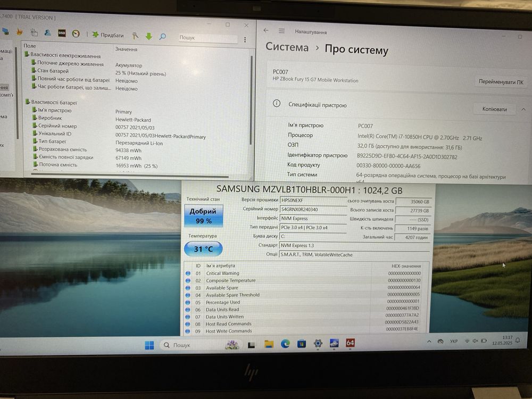Click the gauge benchmark icon in AIDA64 toolbar
This screenshot has width=532, height=399.
(x=76, y=33)
